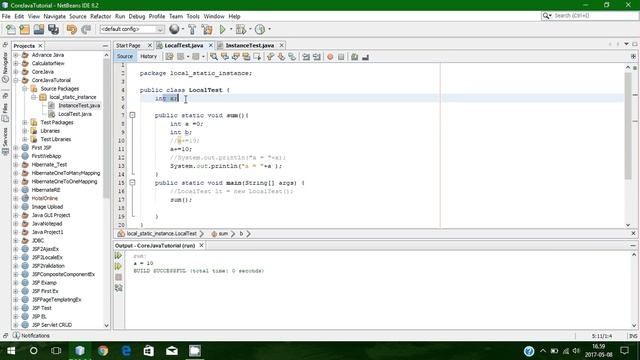Click the globe browser selection icon
The width and height of the screenshot is (640, 360).
pyautogui.click(x=174, y=29)
